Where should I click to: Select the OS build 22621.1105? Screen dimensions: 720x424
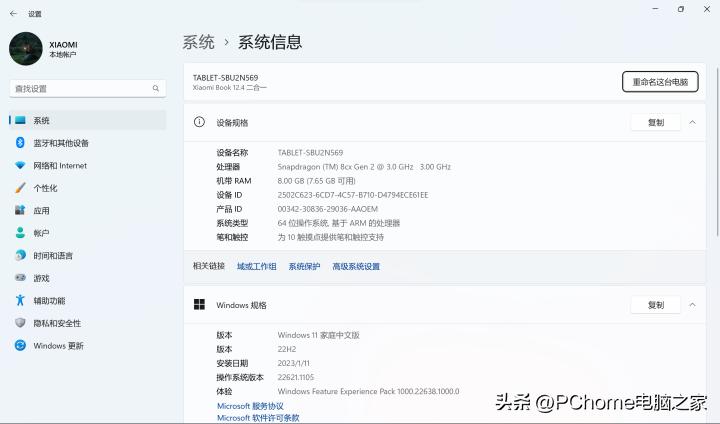click(x=296, y=378)
